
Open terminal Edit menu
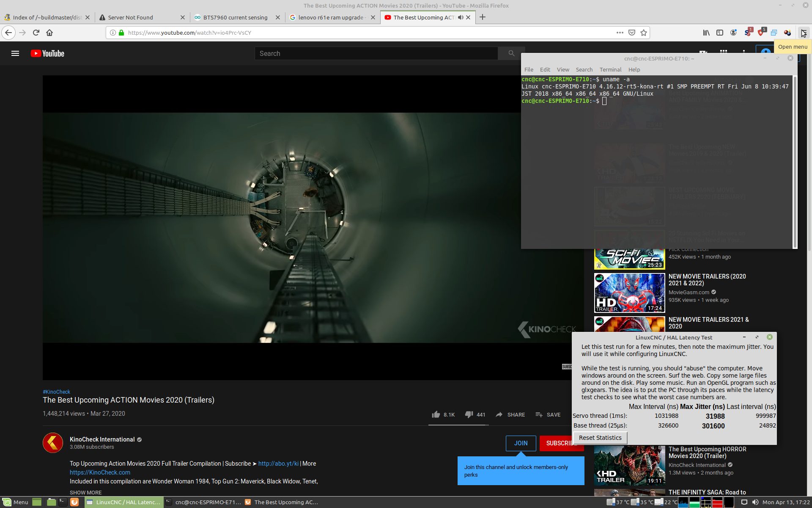(x=545, y=69)
